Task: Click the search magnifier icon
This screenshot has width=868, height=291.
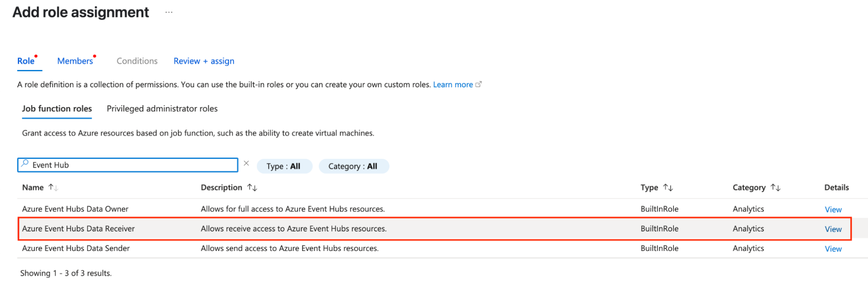Action: (25, 164)
